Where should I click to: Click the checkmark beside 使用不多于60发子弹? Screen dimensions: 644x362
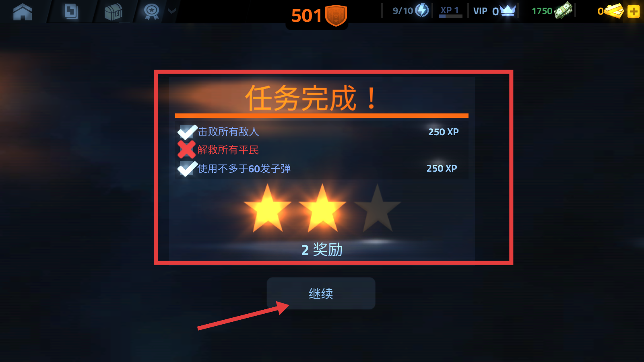coord(187,169)
